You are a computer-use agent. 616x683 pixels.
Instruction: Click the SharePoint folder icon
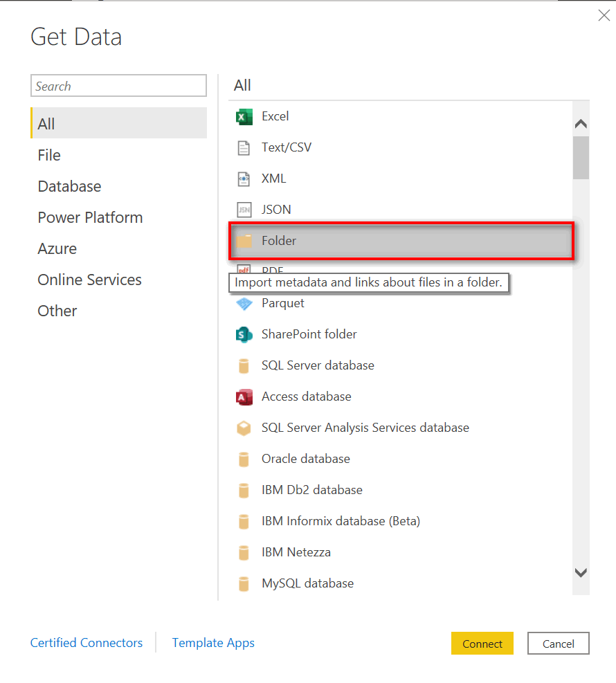244,334
